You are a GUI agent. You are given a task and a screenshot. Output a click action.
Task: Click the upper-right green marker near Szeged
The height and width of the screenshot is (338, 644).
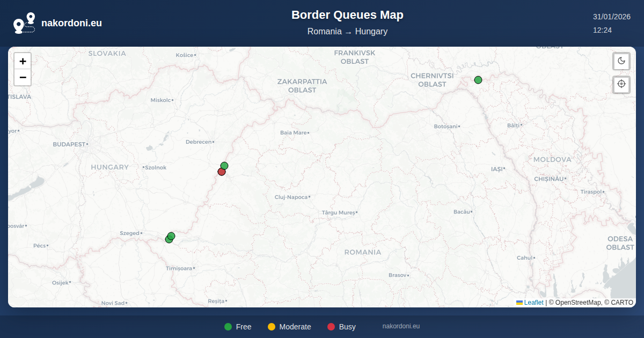[x=172, y=236]
